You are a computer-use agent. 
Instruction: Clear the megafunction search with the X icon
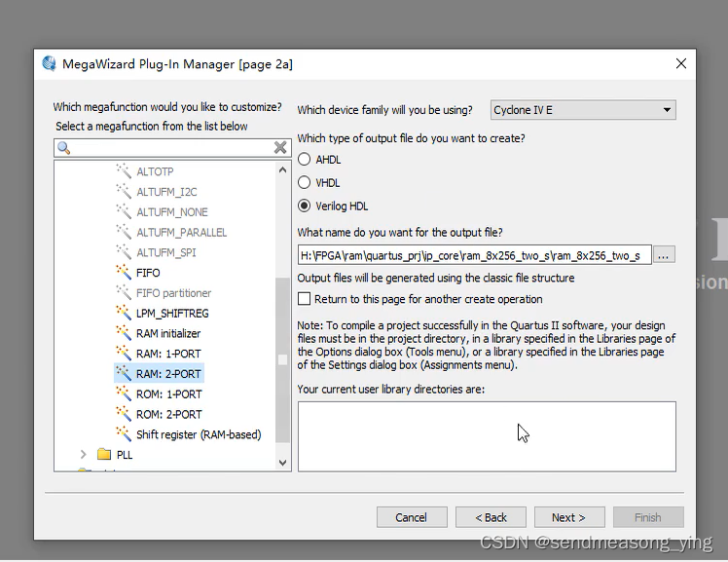(x=280, y=148)
